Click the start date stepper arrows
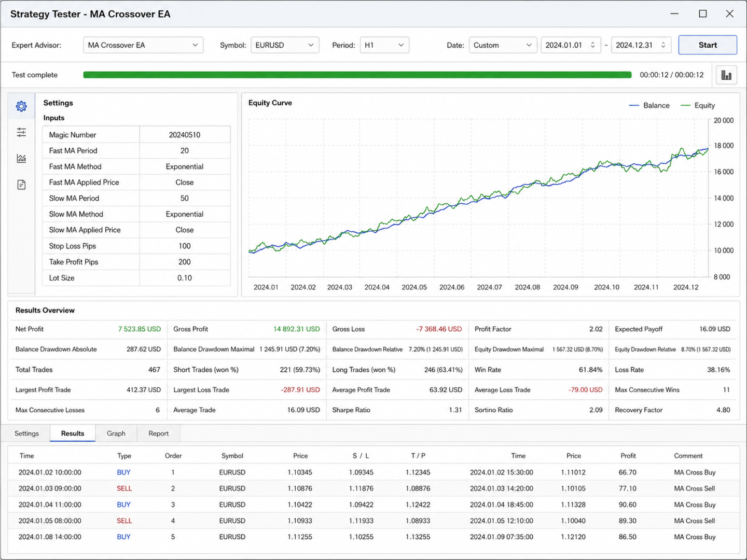The height and width of the screenshot is (560, 747). 593,45
